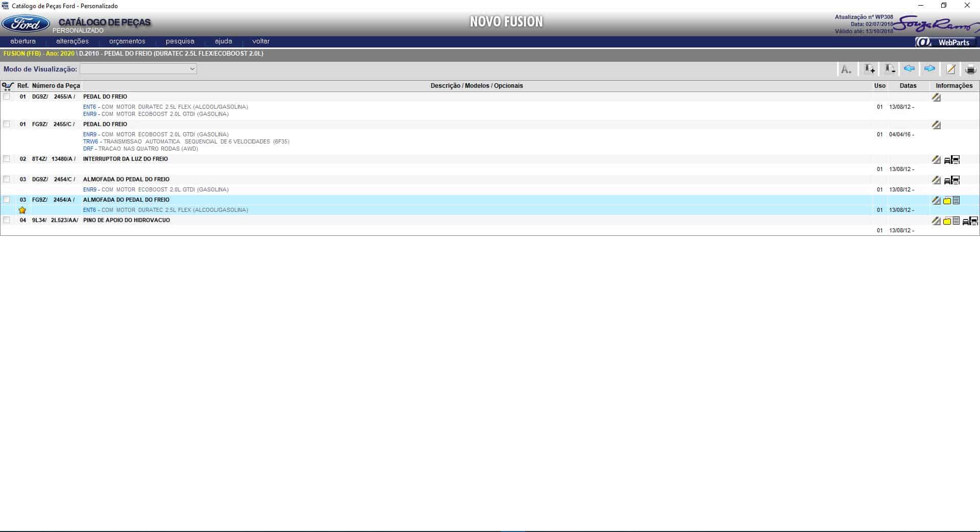Viewport: 980px width, 532px height.
Task: Click the add bookmark (plus) toolbar icon
Action: coord(869,69)
